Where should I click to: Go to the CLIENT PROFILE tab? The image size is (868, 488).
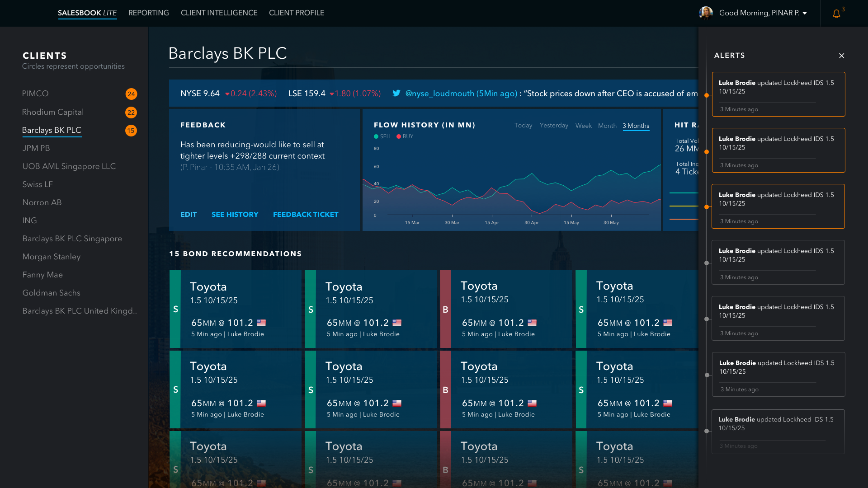(x=297, y=13)
